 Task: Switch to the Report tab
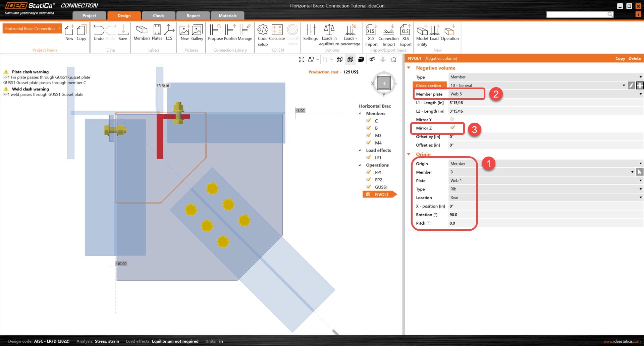(193, 16)
